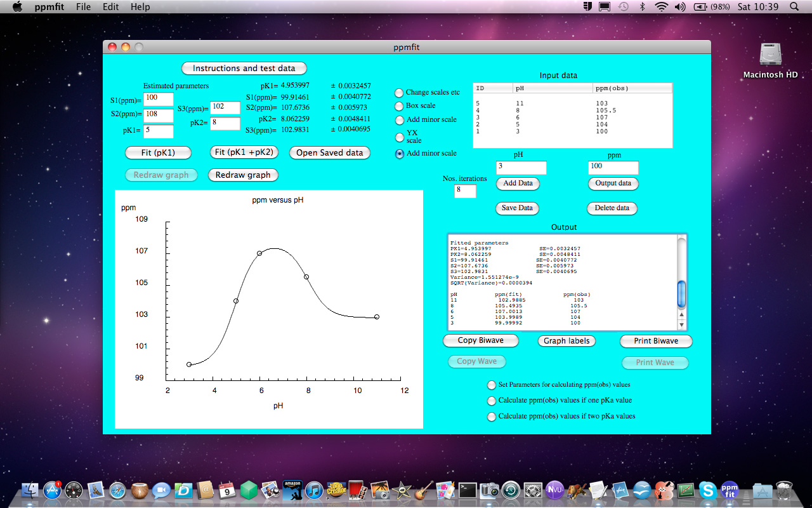This screenshot has height=508, width=812.
Task: Open System Preferences from the Dock
Action: [532, 490]
